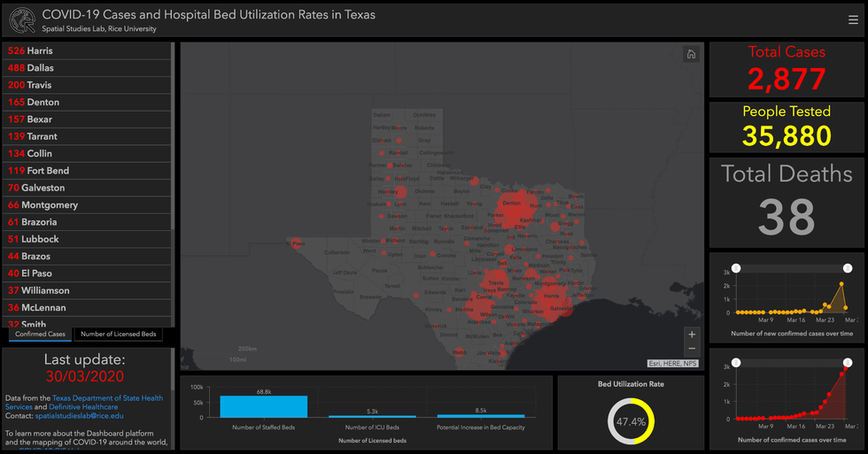Switch to the Confirmed Cases tab

[40, 334]
